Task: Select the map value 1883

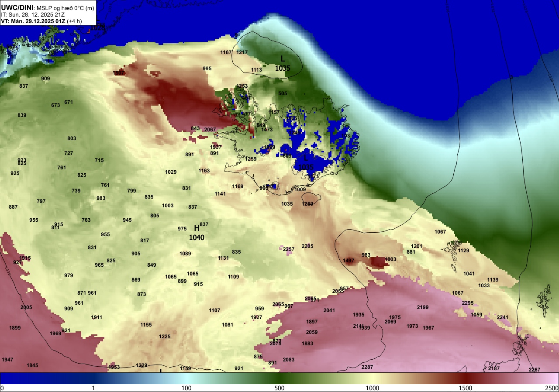Action: click(307, 344)
